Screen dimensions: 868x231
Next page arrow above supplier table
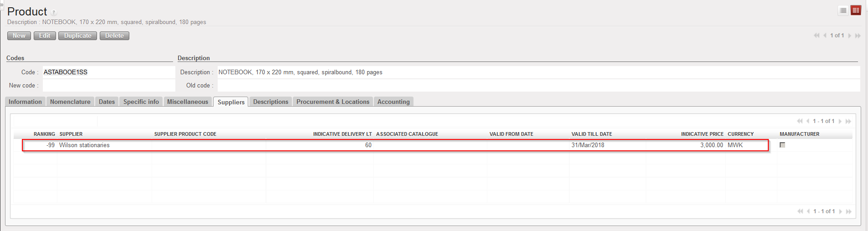pos(840,121)
